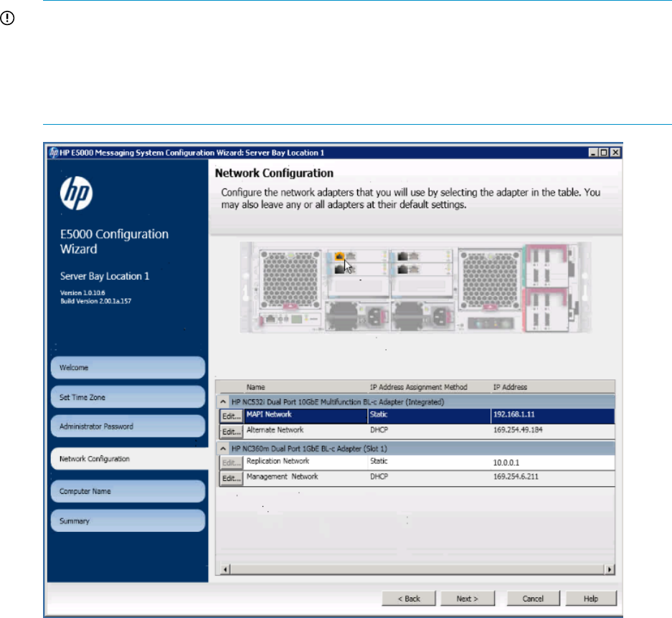672x618 pixels.
Task: Open Edit for the MAPI Network row
Action: [x=232, y=416]
